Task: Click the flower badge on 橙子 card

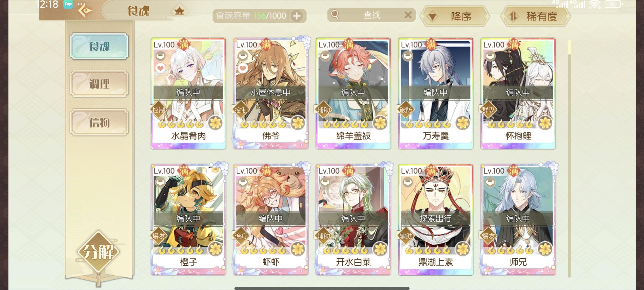Action: coord(215,249)
